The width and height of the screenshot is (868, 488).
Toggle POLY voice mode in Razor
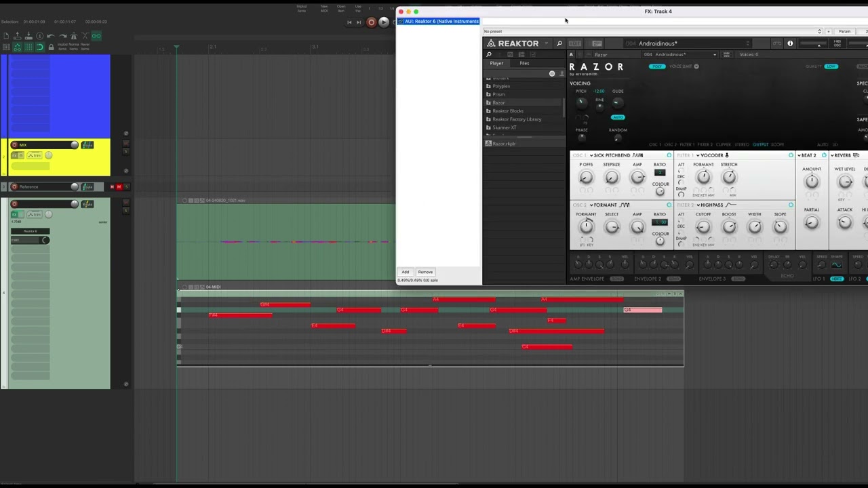[656, 66]
